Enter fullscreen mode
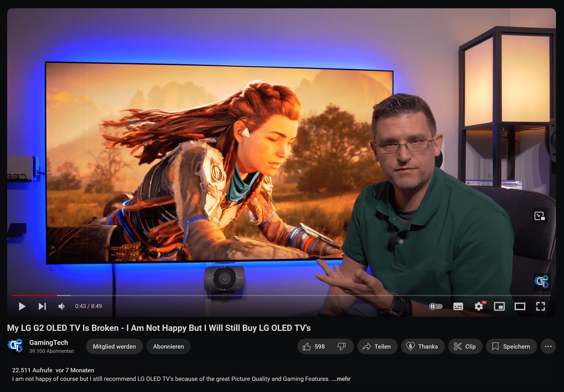564x392 pixels. [x=541, y=306]
